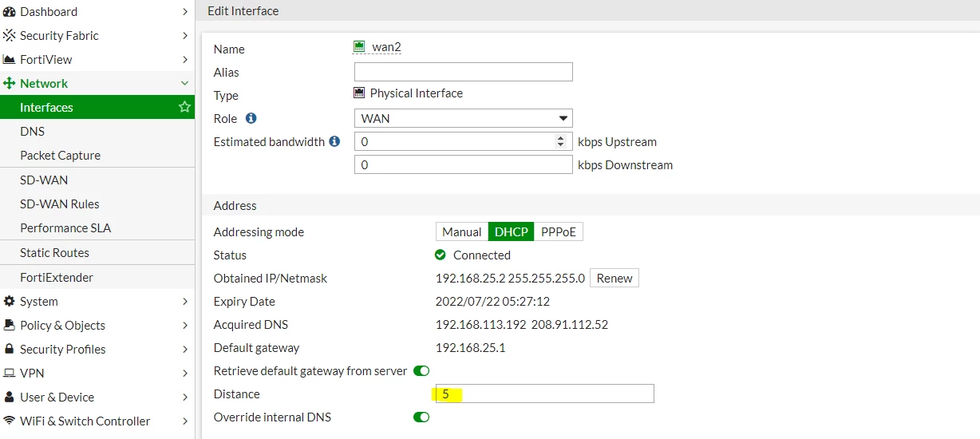Click the Security Fabric icon
980x439 pixels.
10,36
